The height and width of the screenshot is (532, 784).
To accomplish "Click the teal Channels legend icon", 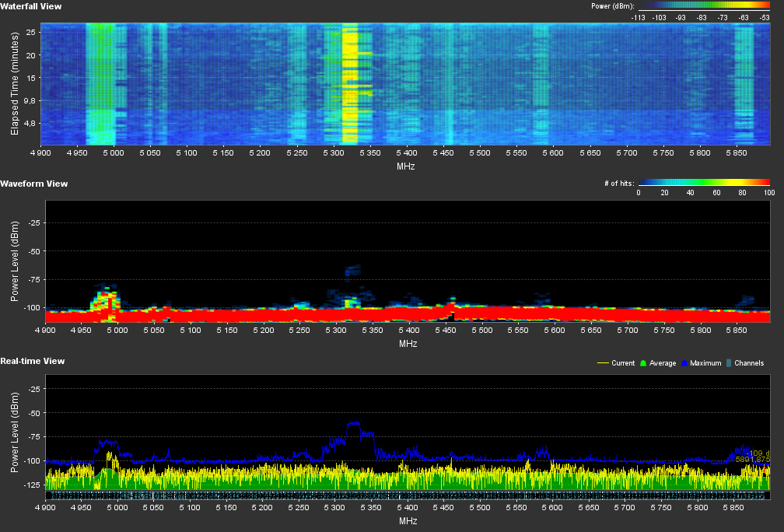I will pos(729,363).
